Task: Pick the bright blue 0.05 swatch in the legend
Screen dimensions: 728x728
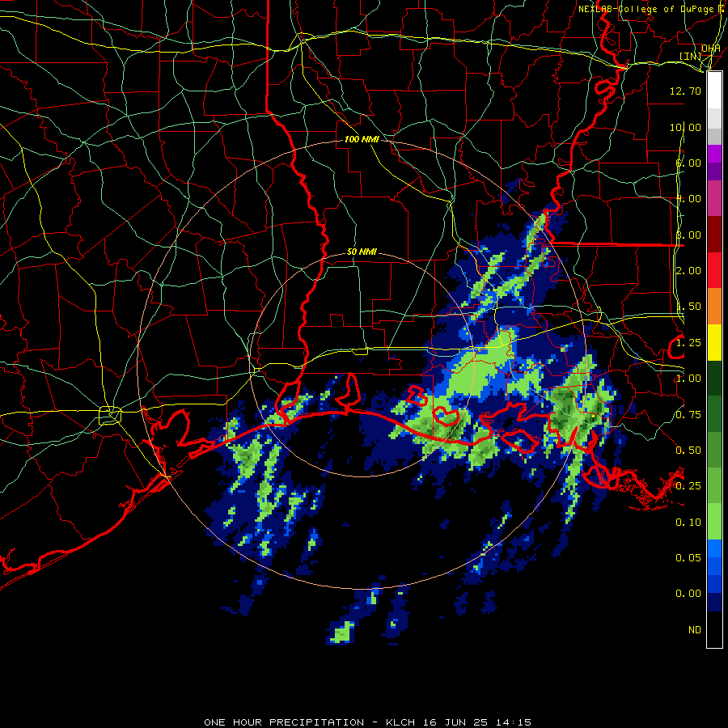Action: click(x=714, y=548)
